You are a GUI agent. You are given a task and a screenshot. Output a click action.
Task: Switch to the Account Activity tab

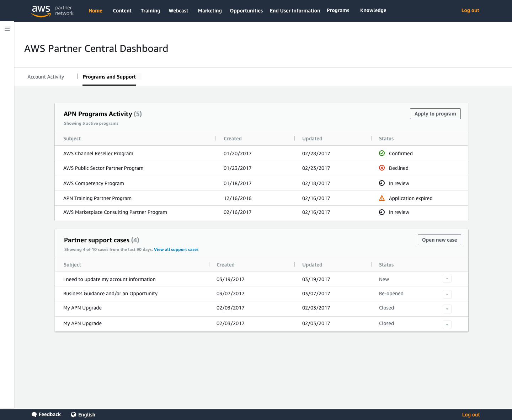click(46, 77)
